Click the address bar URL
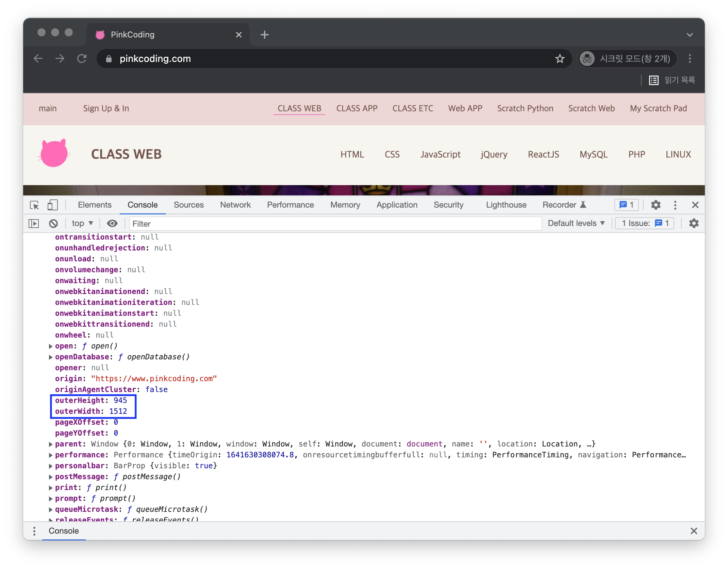This screenshot has height=569, width=728. [155, 59]
